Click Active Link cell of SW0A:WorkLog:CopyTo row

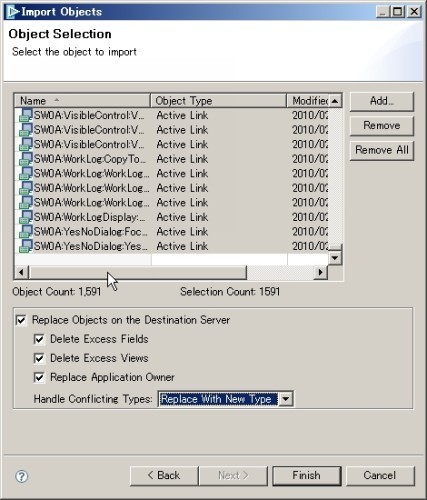[182, 159]
